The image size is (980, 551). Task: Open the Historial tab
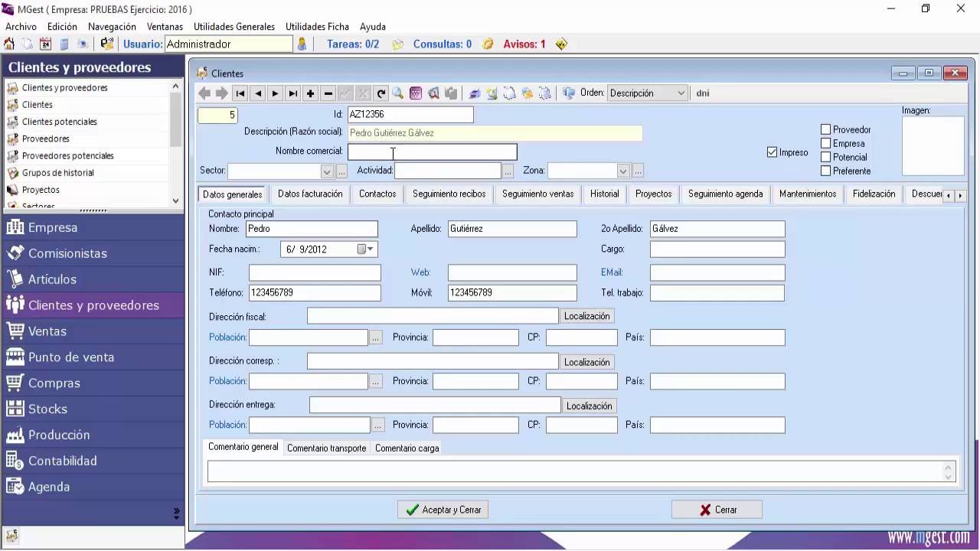604,194
